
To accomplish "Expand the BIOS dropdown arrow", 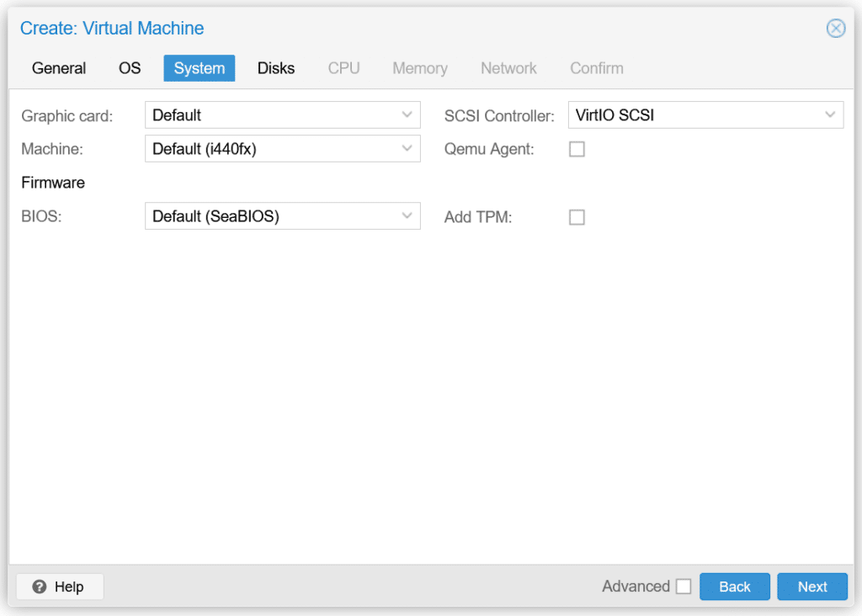I will [407, 216].
